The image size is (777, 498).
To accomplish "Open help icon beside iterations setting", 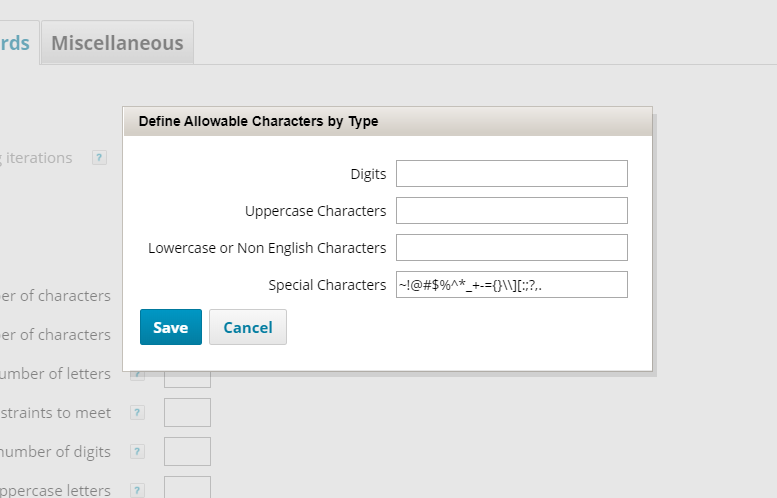I will pos(99,158).
